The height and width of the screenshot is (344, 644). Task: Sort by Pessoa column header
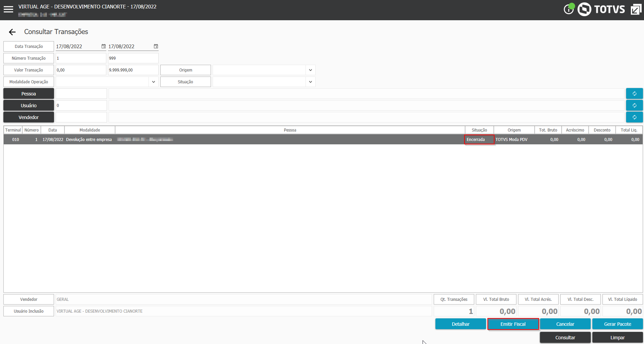click(290, 130)
